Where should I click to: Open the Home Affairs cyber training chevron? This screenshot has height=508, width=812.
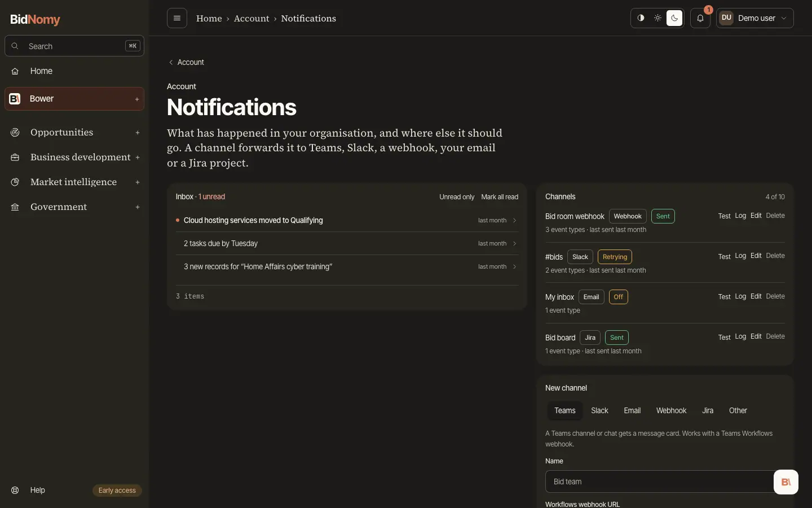(514, 267)
